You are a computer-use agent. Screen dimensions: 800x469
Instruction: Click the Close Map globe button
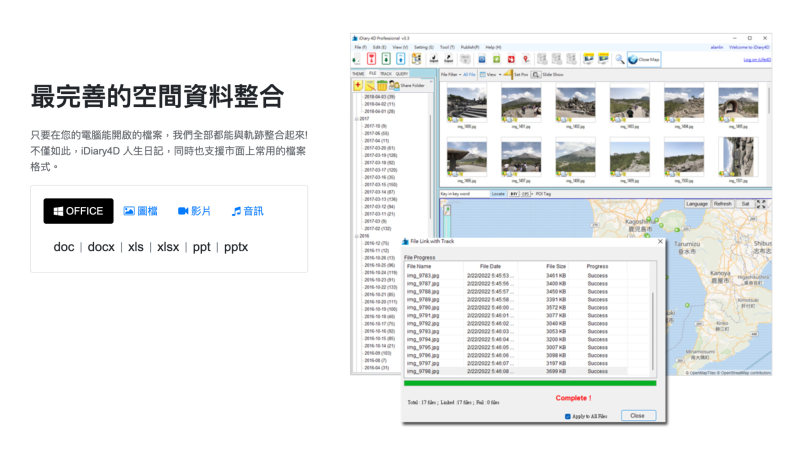(x=644, y=60)
